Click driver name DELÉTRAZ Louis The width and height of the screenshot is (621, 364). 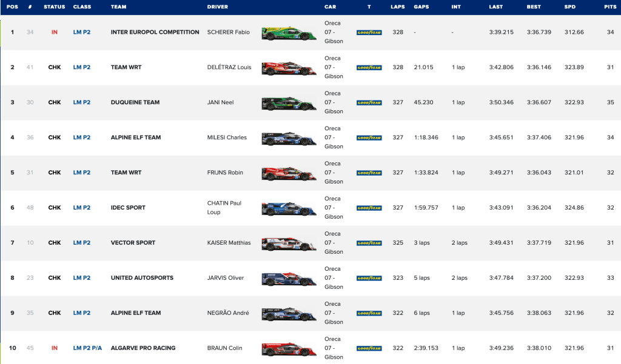pos(229,67)
